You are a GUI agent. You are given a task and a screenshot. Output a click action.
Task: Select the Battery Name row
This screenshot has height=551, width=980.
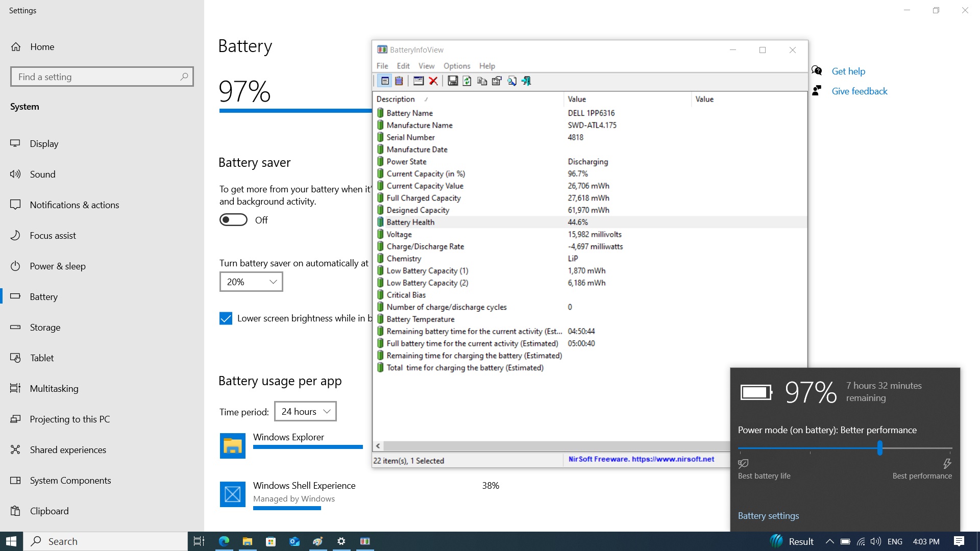(x=590, y=113)
